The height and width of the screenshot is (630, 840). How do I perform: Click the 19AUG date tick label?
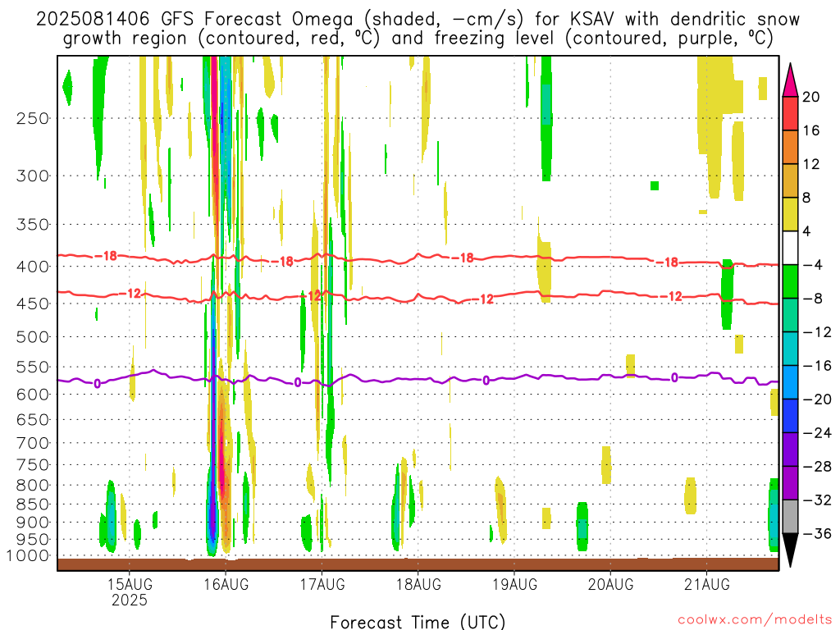point(514,584)
